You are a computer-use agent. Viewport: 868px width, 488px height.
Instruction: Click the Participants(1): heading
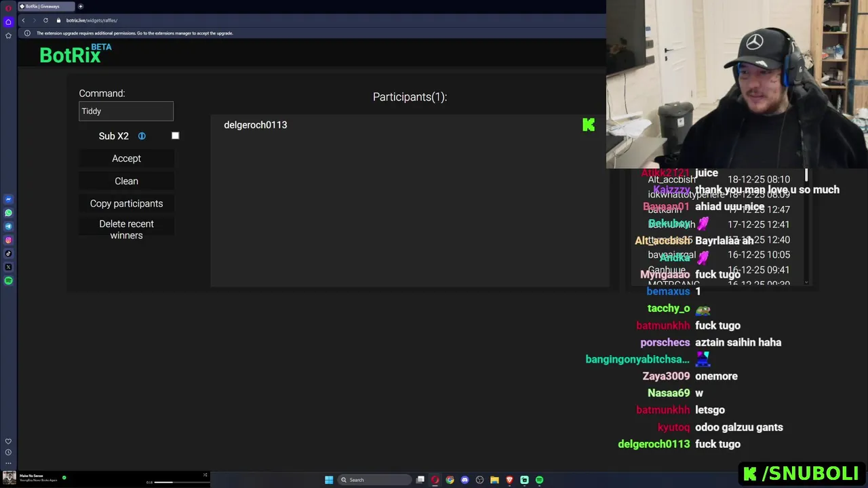pos(410,97)
